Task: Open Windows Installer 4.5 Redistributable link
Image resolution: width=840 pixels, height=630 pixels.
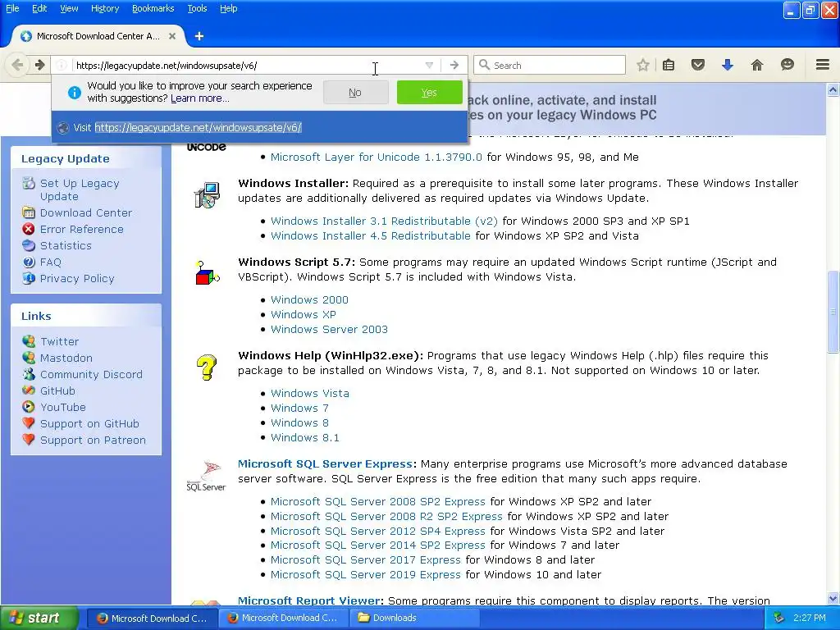Action: click(370, 235)
